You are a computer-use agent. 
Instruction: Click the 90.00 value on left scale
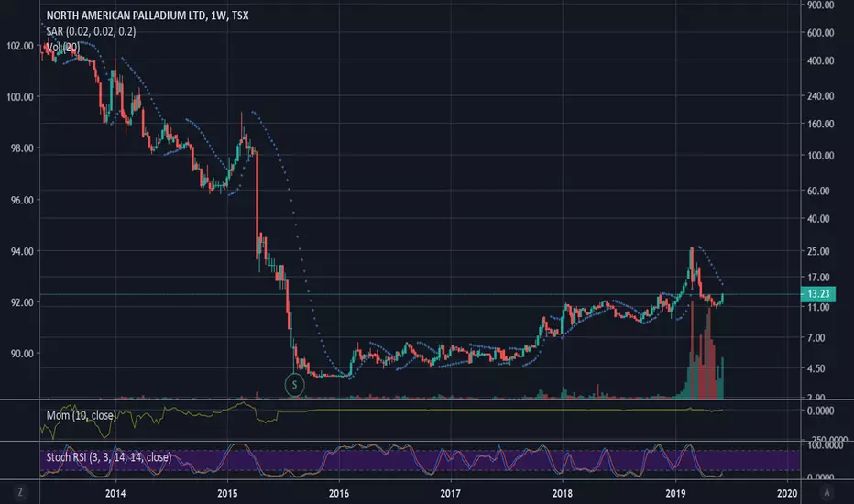(22, 354)
